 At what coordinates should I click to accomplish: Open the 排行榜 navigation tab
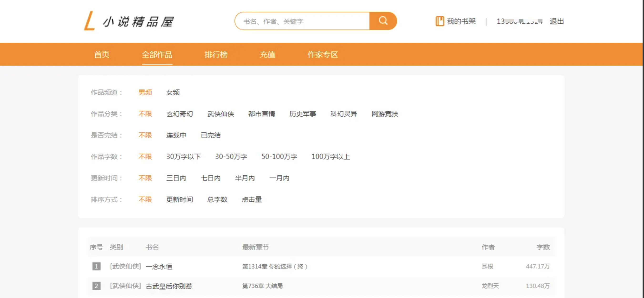(x=216, y=55)
